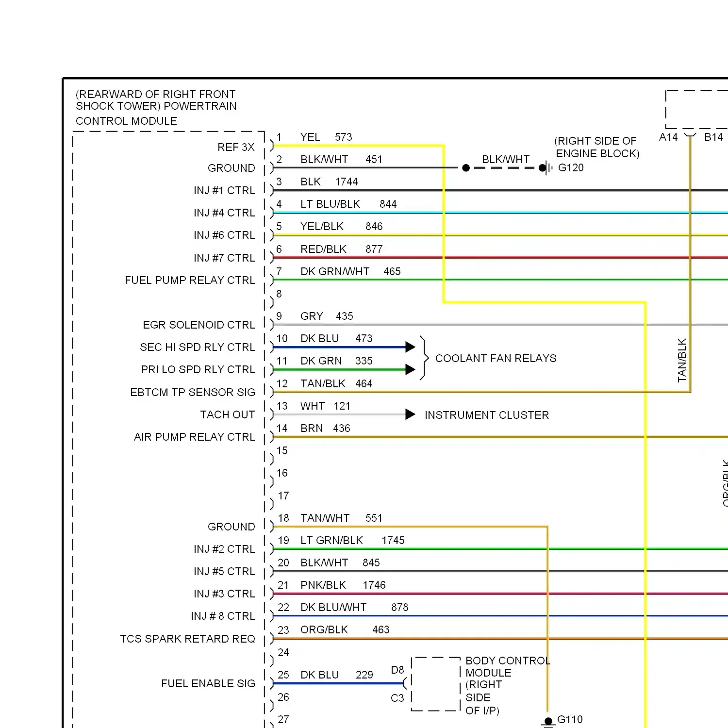
Task: Click the 'COOLANT FAN RELAYS' label
Action: [x=496, y=359]
